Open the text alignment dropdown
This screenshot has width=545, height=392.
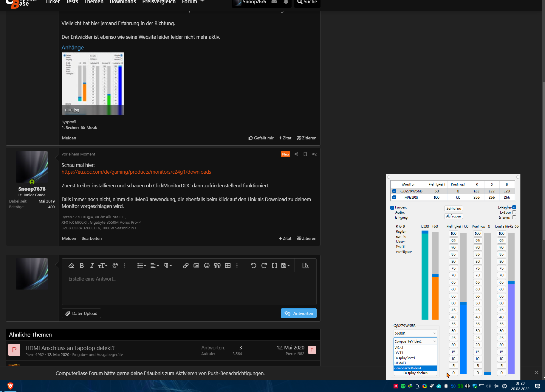click(x=155, y=265)
